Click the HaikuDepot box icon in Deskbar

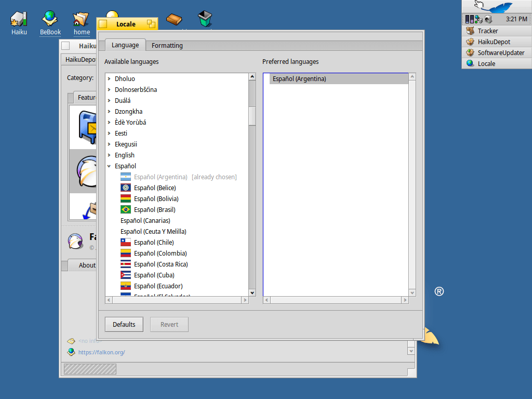click(x=470, y=42)
